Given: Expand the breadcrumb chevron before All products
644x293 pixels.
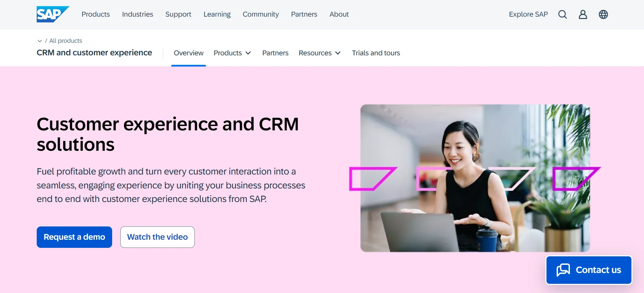Looking at the screenshot, I should [40, 41].
